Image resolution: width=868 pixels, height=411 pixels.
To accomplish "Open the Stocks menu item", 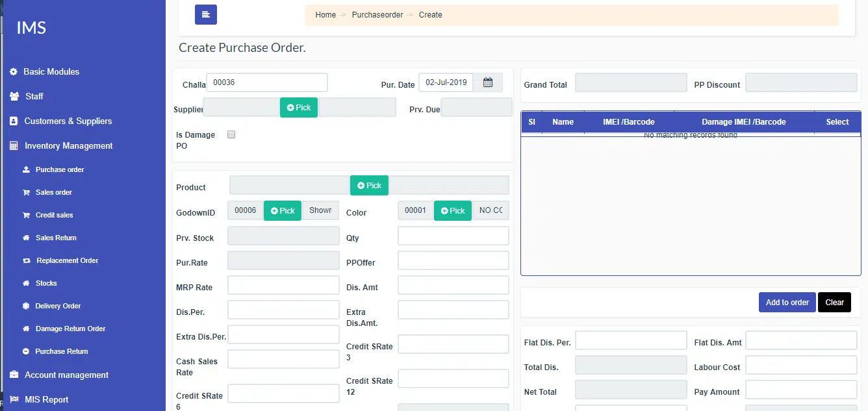I will click(46, 284).
